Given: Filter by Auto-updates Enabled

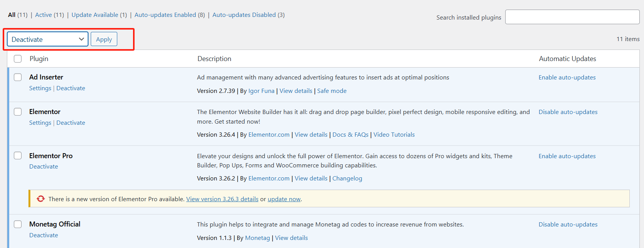Looking at the screenshot, I should click(165, 15).
